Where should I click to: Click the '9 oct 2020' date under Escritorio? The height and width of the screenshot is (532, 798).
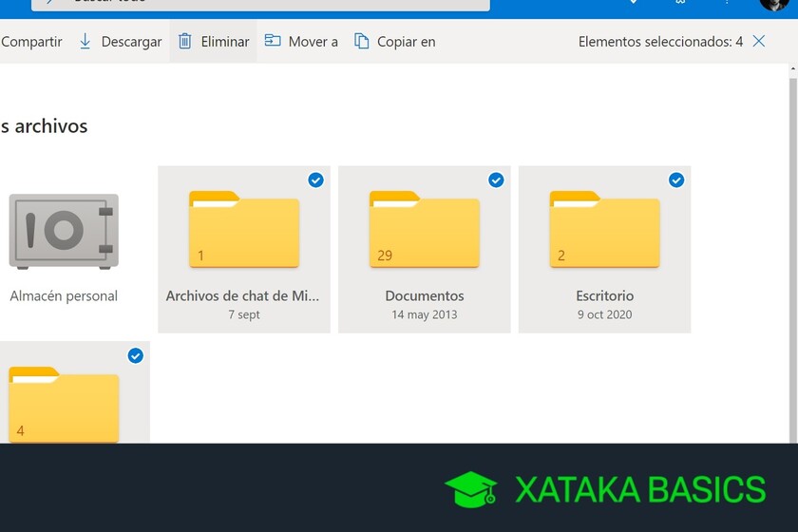[604, 314]
